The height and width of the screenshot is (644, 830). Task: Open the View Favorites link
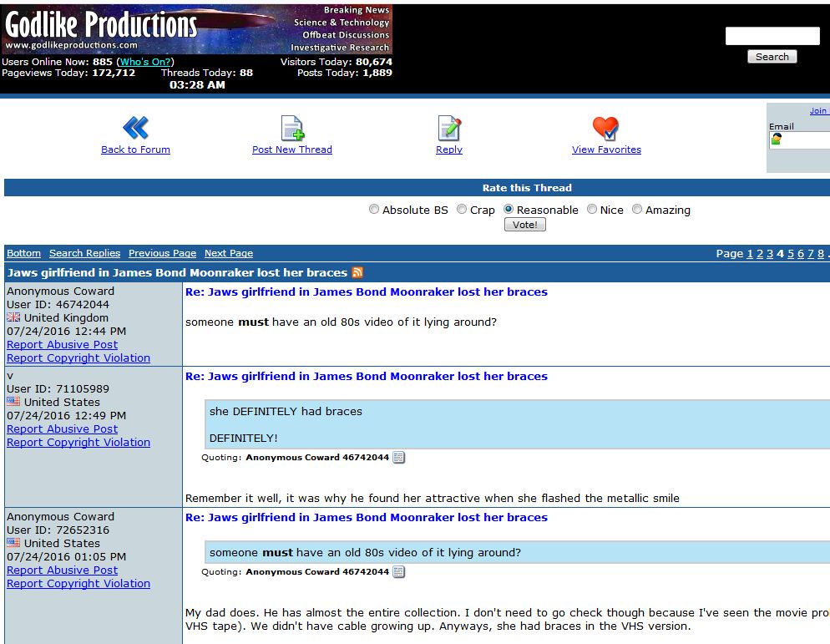606,150
